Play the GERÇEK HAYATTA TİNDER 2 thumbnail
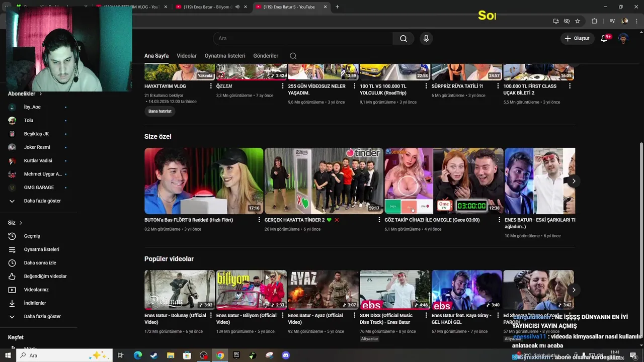The width and height of the screenshot is (644, 362). click(324, 181)
